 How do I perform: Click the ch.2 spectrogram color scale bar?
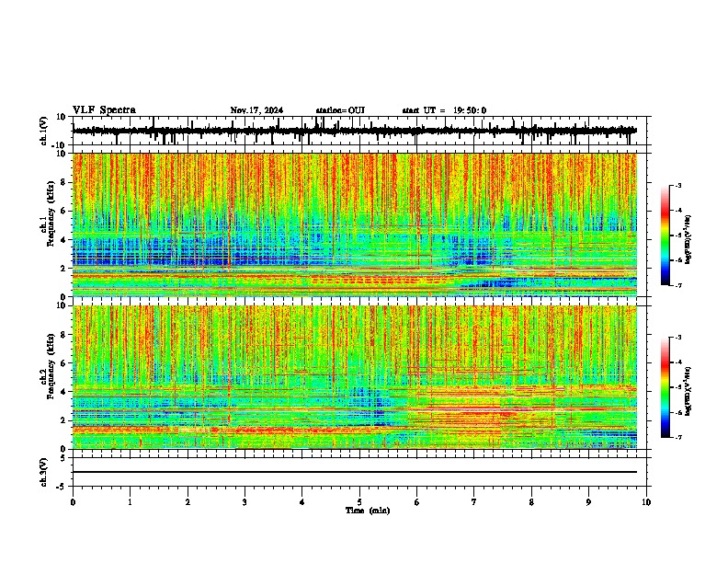(x=665, y=387)
